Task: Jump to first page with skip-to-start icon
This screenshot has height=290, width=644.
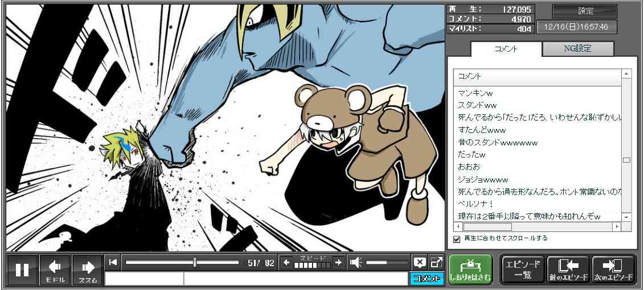Action: [x=113, y=262]
